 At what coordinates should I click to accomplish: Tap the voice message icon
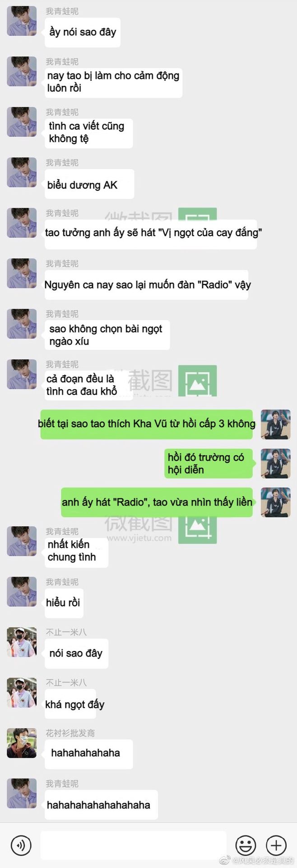pyautogui.click(x=21, y=845)
